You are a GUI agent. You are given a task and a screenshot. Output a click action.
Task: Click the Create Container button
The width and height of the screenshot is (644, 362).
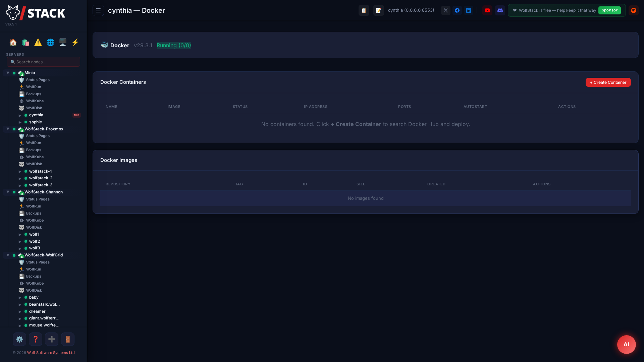[x=608, y=82]
